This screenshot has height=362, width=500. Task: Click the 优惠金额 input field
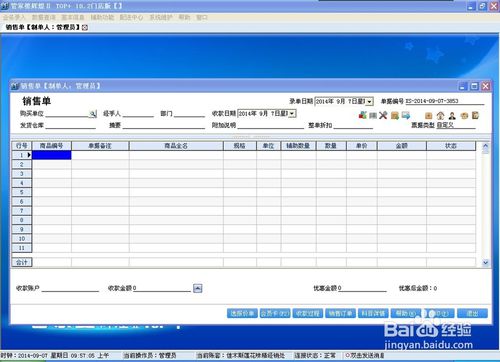(x=362, y=288)
